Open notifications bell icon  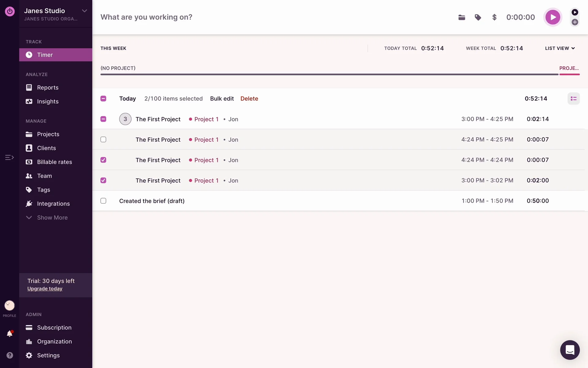9,334
